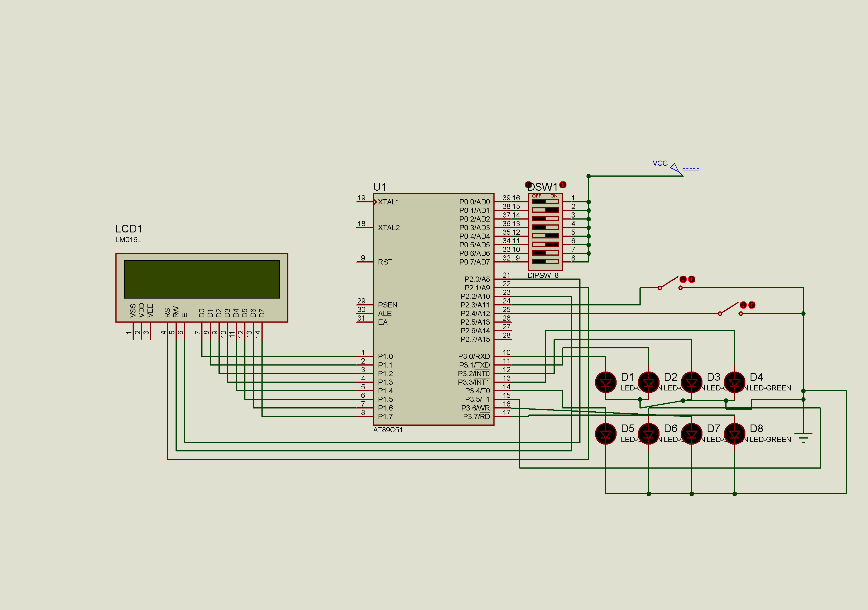The image size is (868, 610).
Task: Click LED D8 symbol
Action: (735, 434)
